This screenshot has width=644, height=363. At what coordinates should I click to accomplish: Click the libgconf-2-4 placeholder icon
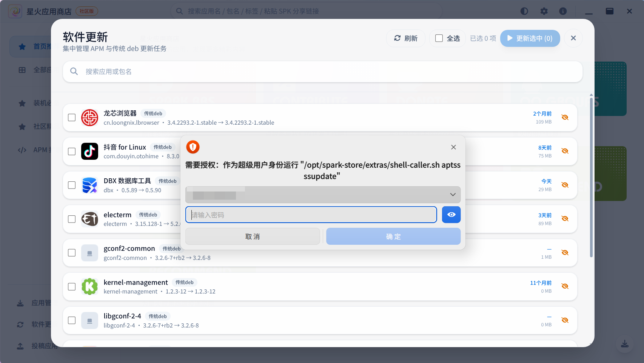coord(90,320)
